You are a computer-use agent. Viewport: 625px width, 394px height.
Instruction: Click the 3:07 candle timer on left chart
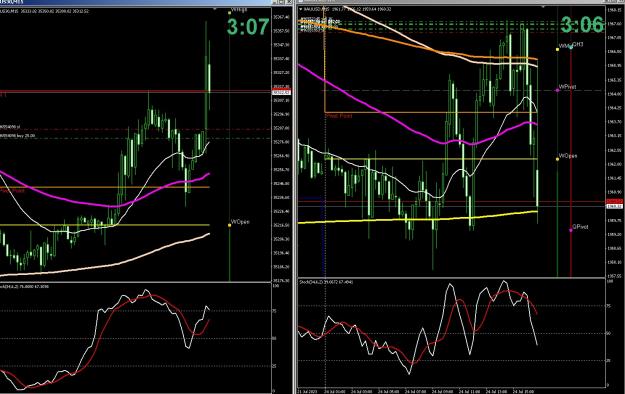(x=248, y=27)
